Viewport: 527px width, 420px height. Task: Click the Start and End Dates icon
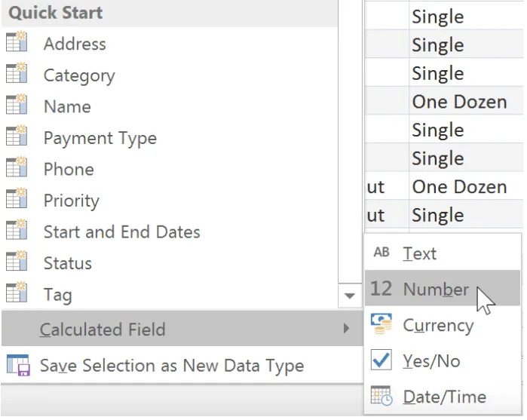click(x=17, y=231)
